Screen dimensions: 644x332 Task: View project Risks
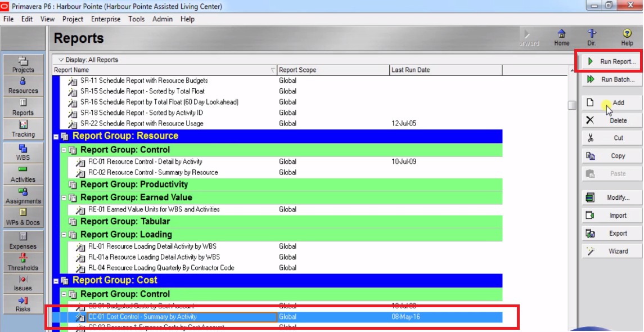coord(22,303)
